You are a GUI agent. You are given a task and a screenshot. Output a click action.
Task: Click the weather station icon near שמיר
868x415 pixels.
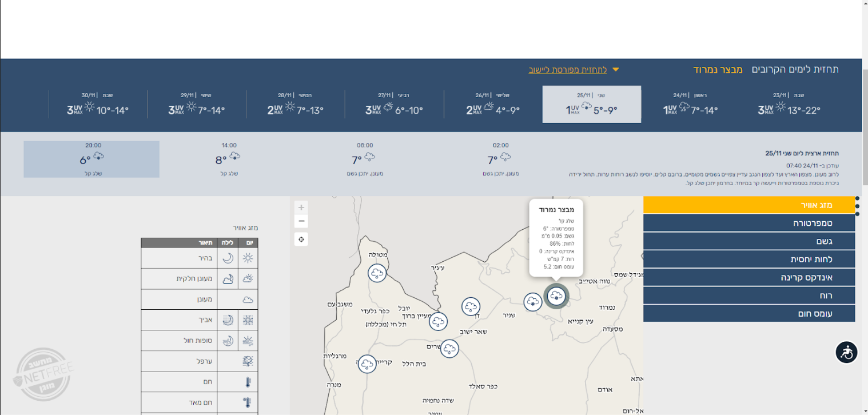pyautogui.click(x=449, y=348)
